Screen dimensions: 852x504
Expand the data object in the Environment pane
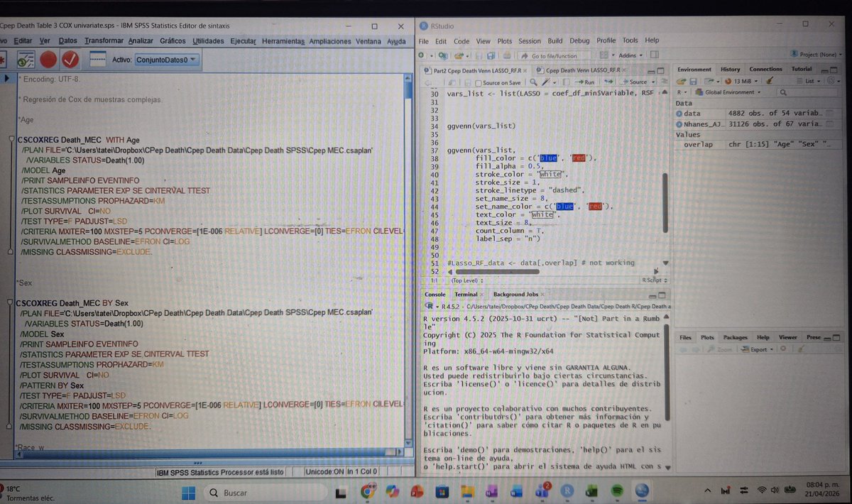coord(680,114)
